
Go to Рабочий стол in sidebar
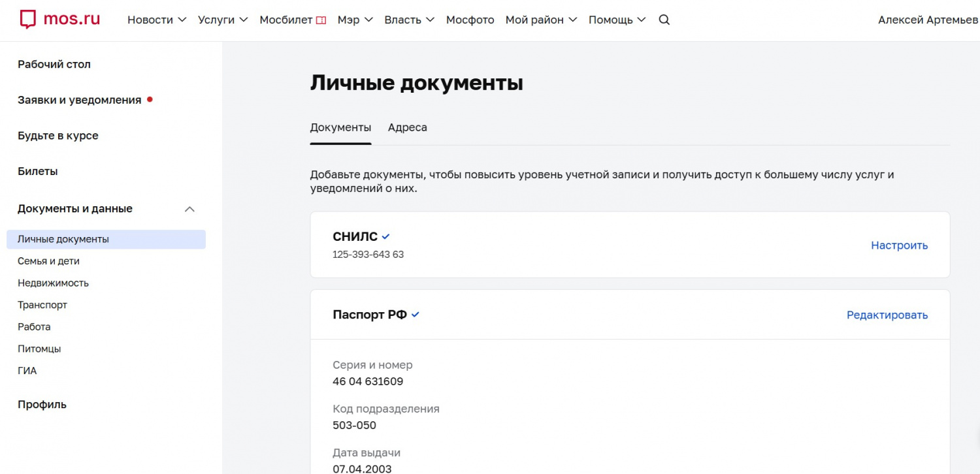(x=54, y=65)
